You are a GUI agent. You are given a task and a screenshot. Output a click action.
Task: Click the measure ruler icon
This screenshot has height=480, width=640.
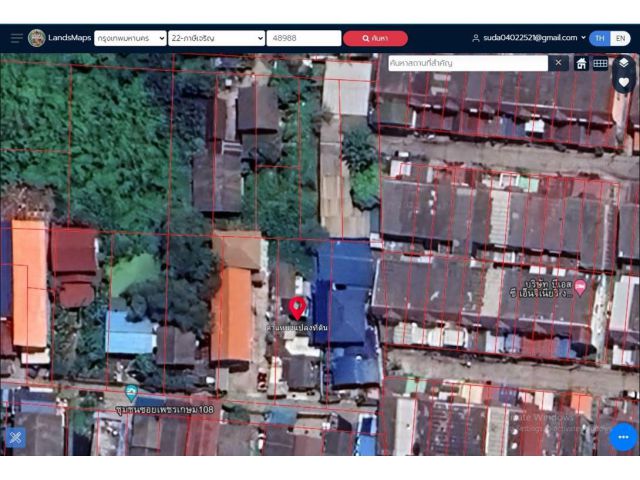[x=600, y=63]
